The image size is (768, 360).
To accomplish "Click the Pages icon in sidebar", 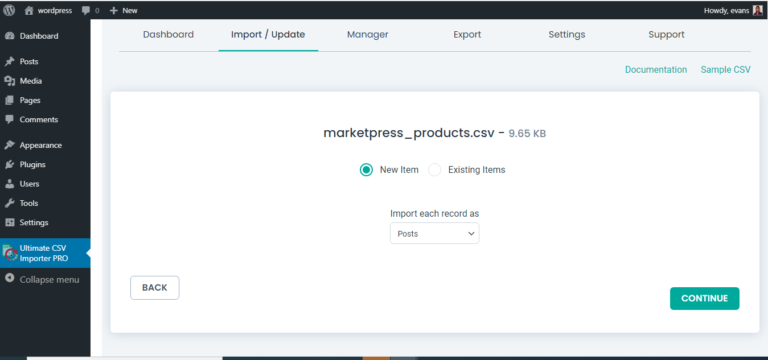I will click(9, 100).
